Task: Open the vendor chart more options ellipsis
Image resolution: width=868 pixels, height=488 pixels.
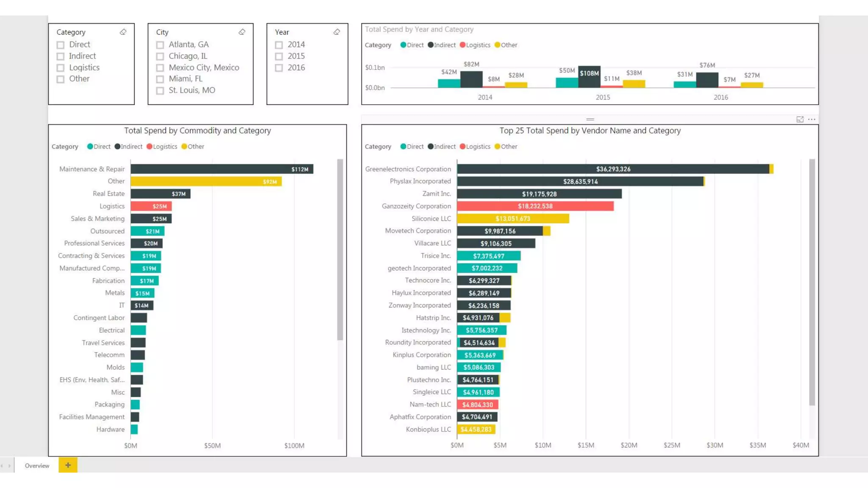Action: point(812,119)
